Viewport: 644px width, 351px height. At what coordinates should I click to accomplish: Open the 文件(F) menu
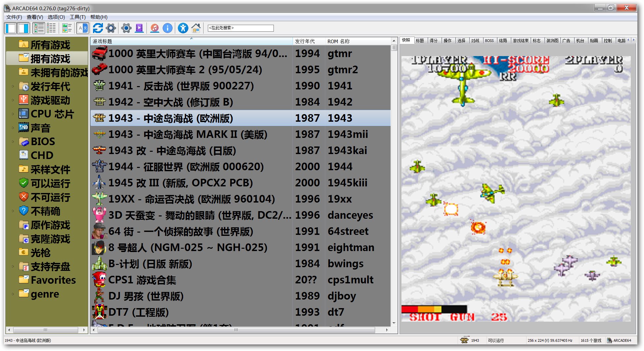14,17
